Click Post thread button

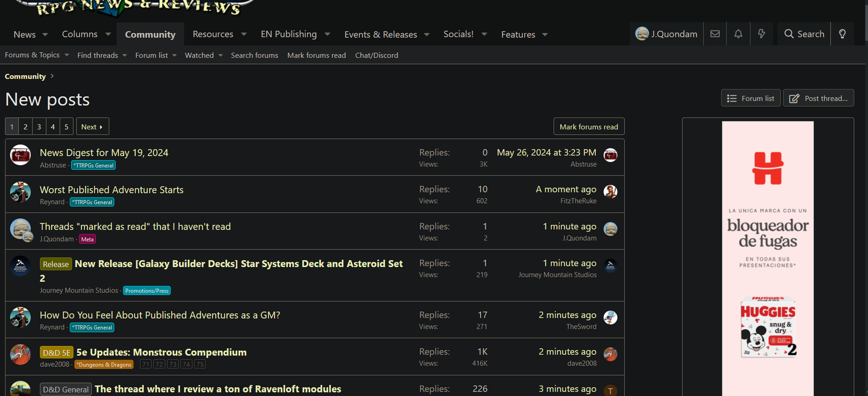(818, 98)
